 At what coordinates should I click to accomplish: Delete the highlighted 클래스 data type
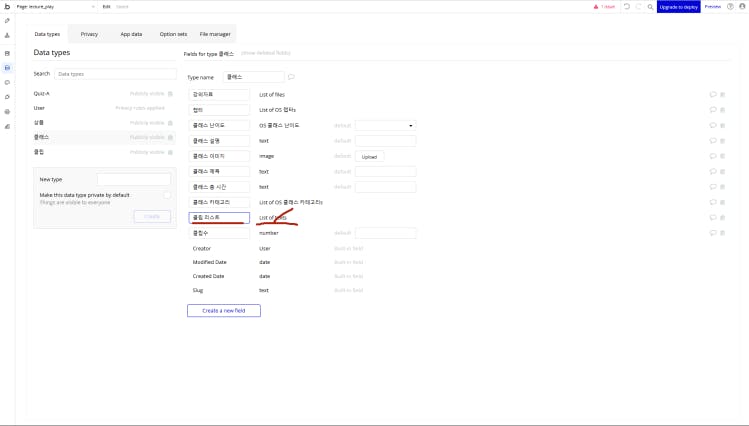pos(170,138)
